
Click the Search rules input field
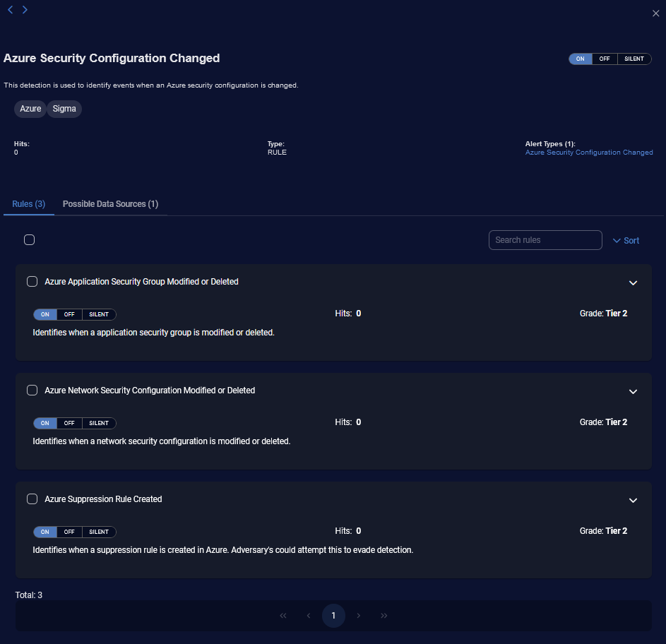[x=545, y=240]
